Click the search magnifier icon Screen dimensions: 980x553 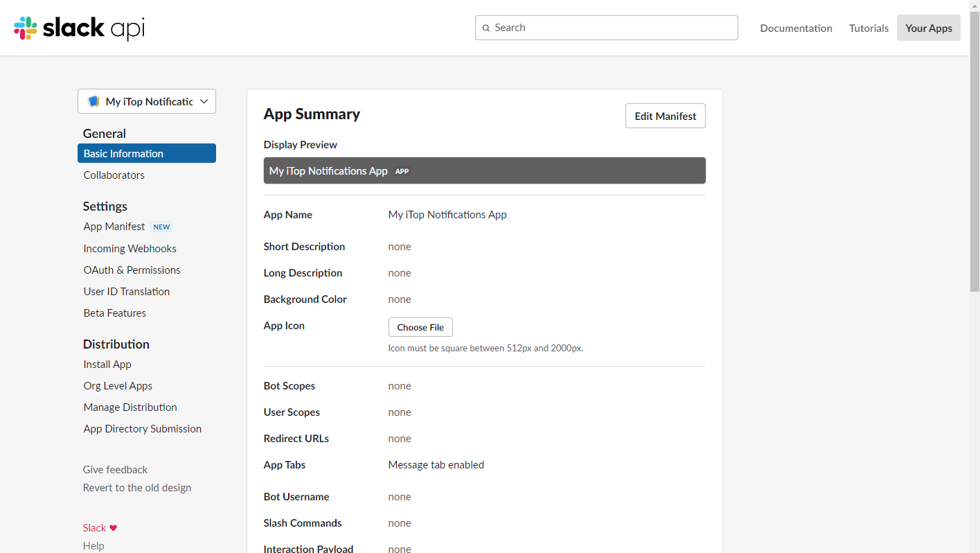pos(486,28)
